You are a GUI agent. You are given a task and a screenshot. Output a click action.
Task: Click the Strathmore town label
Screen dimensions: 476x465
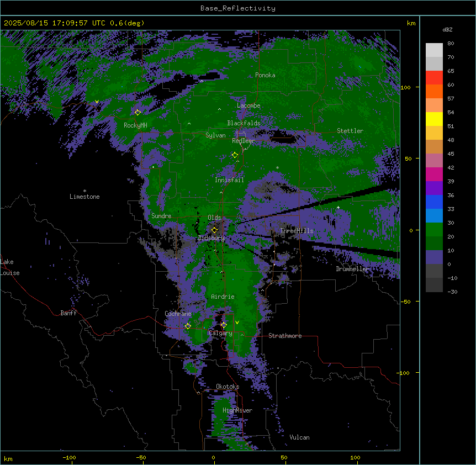285,335
